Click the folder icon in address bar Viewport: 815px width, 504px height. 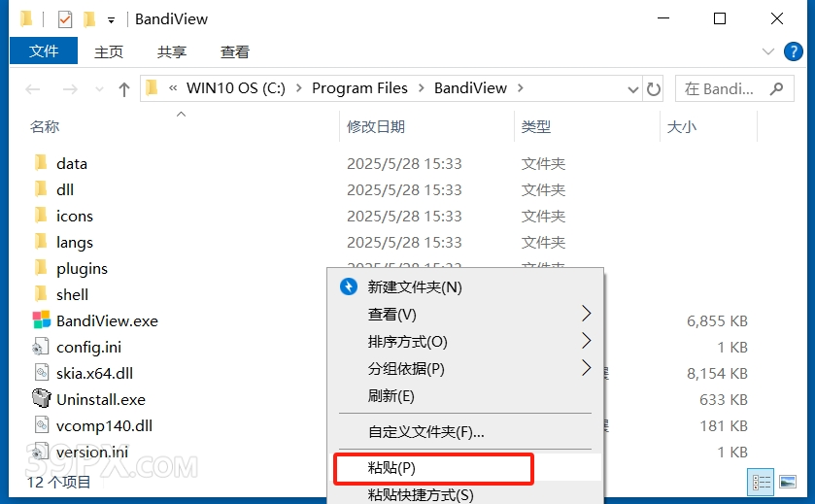152,87
